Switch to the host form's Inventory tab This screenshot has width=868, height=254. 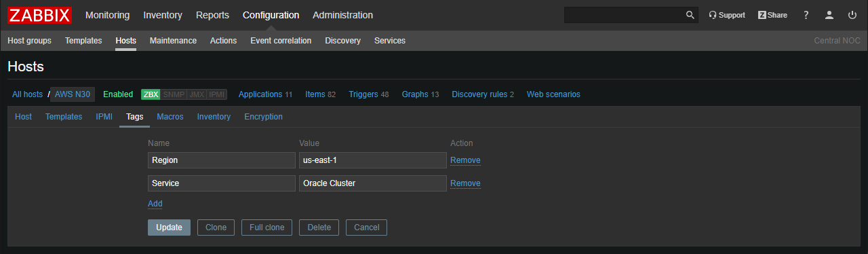214,117
